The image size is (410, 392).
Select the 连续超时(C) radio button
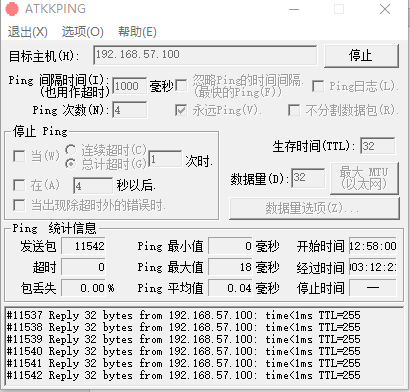click(x=70, y=150)
